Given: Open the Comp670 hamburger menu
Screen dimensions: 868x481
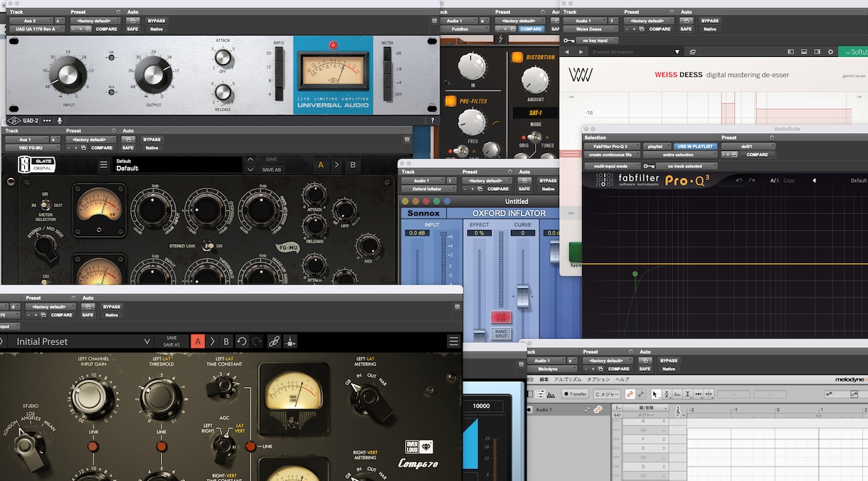Looking at the screenshot, I should point(454,342).
